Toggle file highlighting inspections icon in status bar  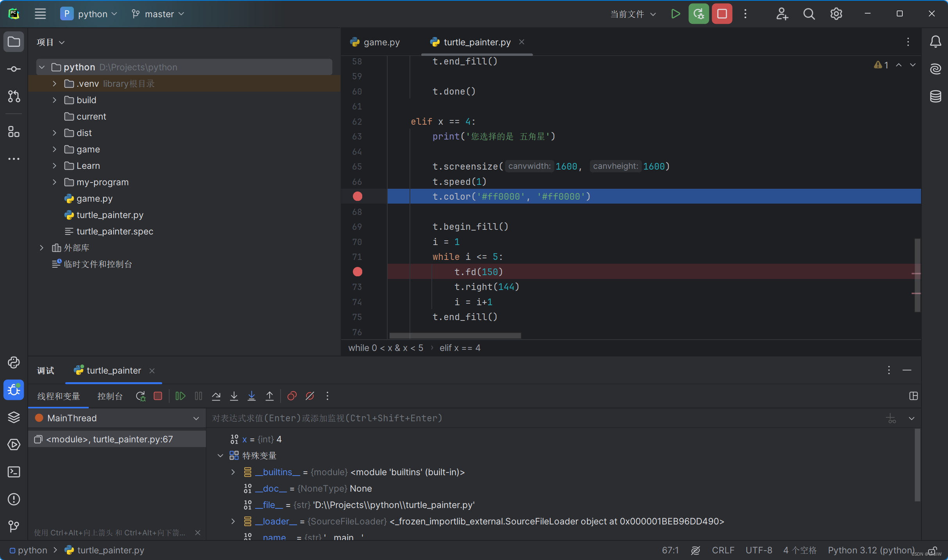[x=695, y=550]
